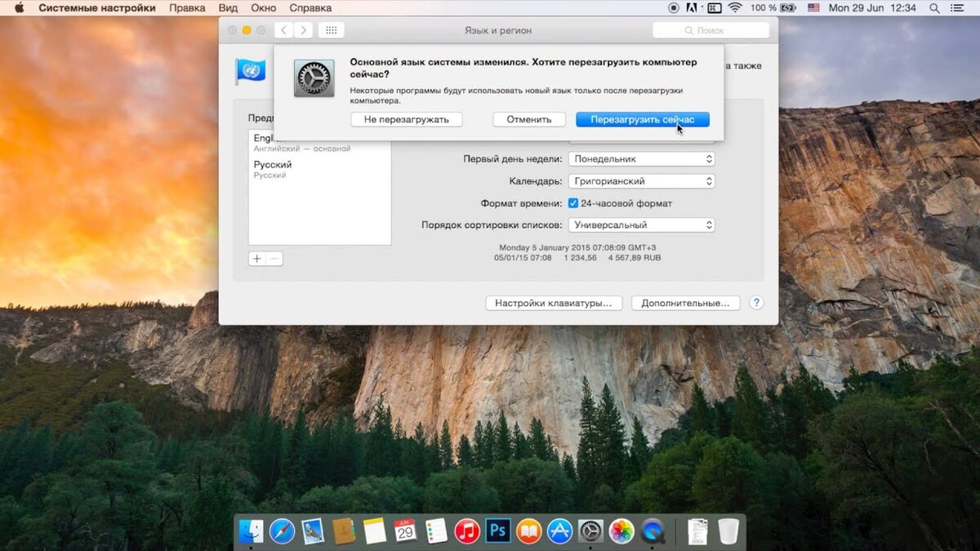Open Spotlight search magnifier in menu bar
980x551 pixels.
pyautogui.click(x=934, y=8)
